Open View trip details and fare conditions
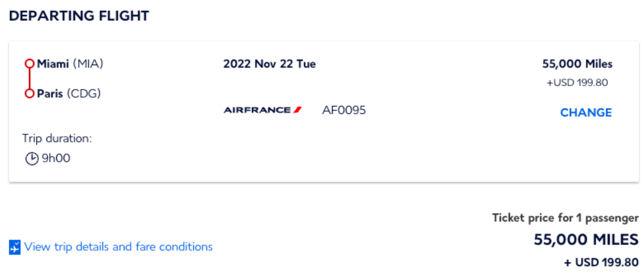Image resolution: width=644 pixels, height=276 pixels. (x=118, y=247)
